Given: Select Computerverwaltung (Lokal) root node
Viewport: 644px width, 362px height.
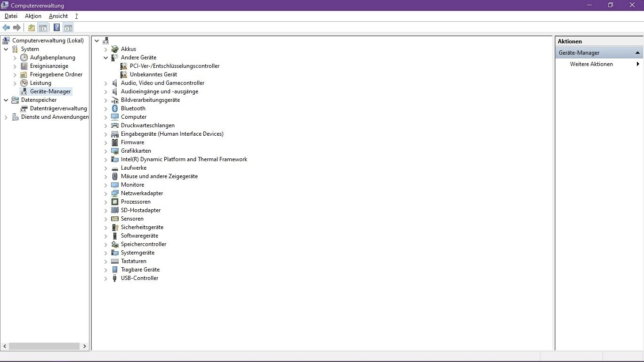Looking at the screenshot, I should (48, 41).
